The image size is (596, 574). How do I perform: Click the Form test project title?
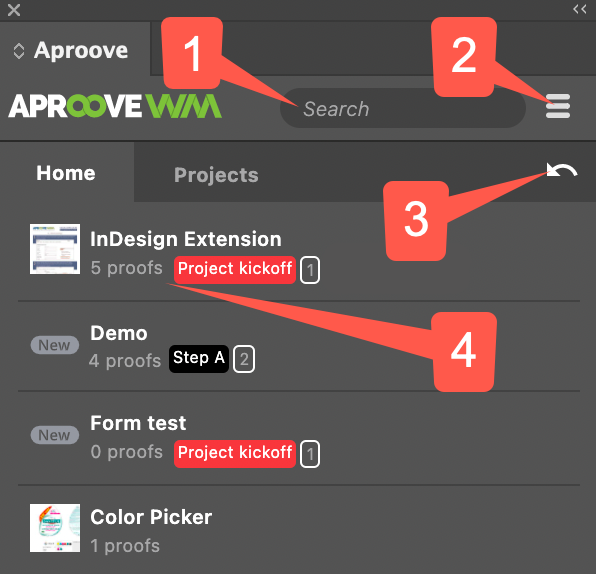pos(138,423)
